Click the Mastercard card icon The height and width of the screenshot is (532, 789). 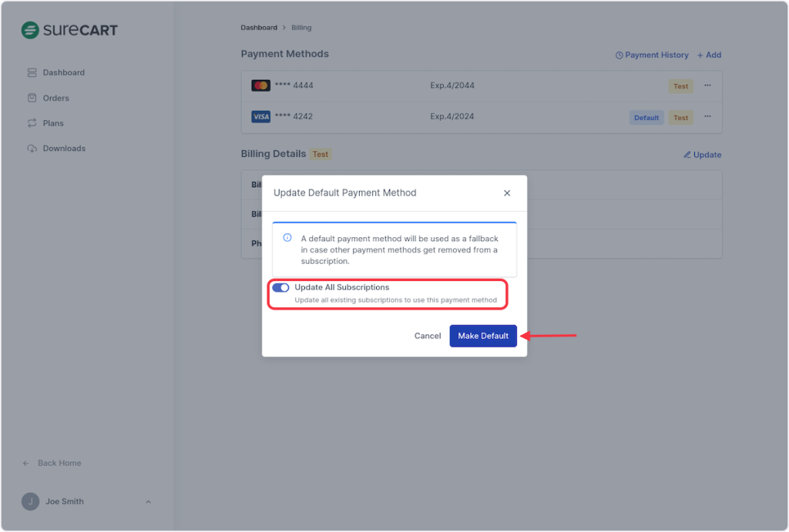pos(260,85)
